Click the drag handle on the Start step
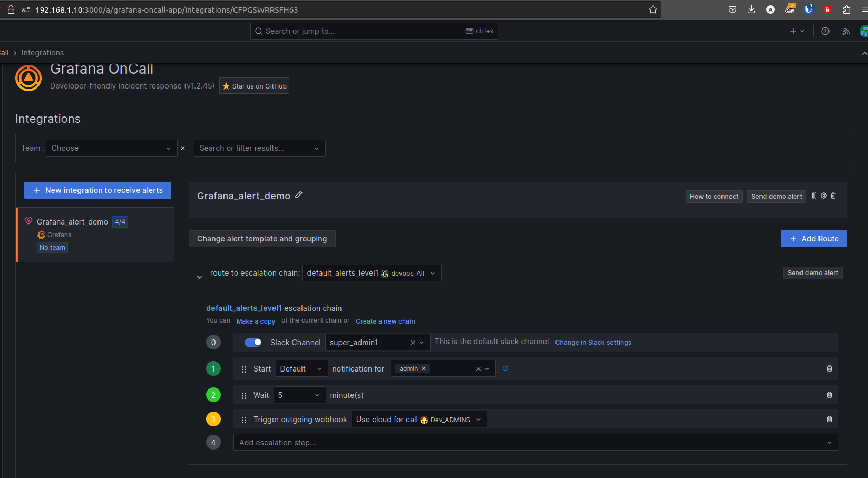Viewport: 868px width, 478px height. coord(244,369)
